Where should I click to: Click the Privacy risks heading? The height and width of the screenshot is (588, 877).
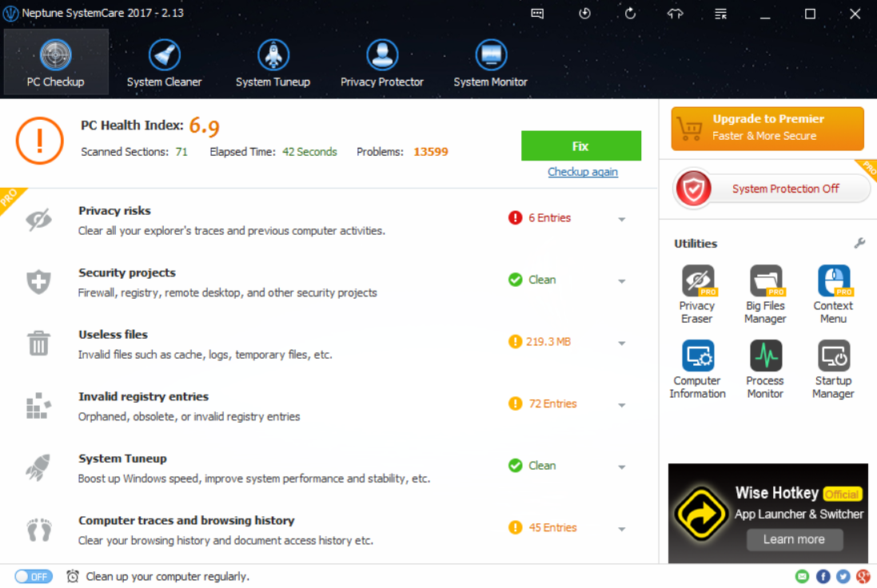pyautogui.click(x=114, y=211)
